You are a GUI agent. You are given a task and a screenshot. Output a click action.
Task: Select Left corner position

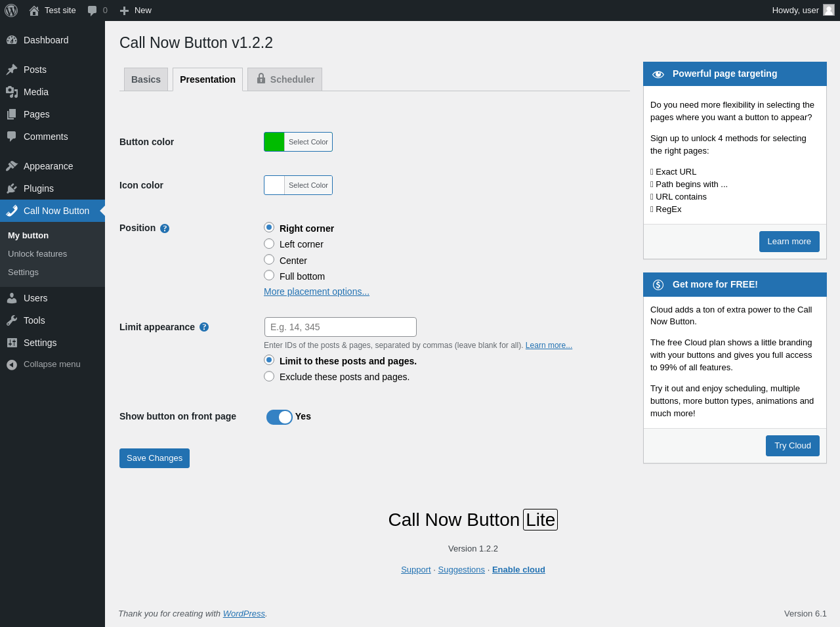pos(269,244)
